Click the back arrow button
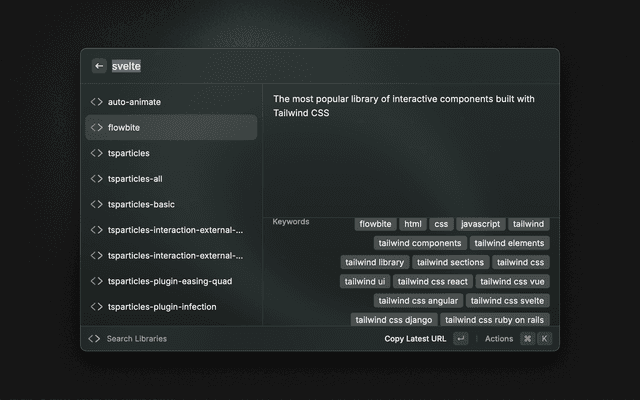This screenshot has height=400, width=640. (99, 66)
